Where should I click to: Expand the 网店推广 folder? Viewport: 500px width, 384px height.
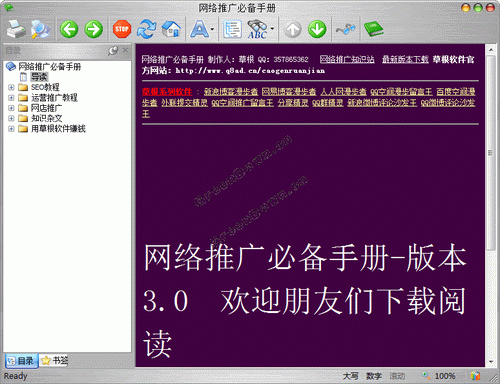11,108
